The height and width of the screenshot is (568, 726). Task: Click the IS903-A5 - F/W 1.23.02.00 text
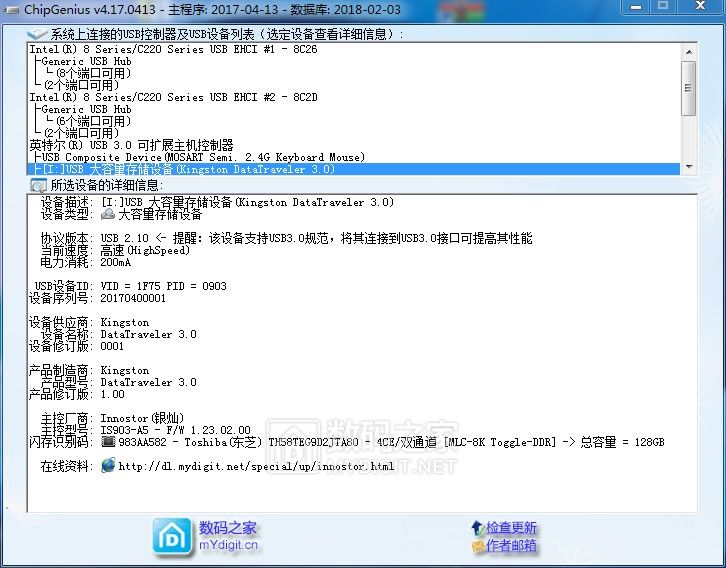tap(175, 430)
